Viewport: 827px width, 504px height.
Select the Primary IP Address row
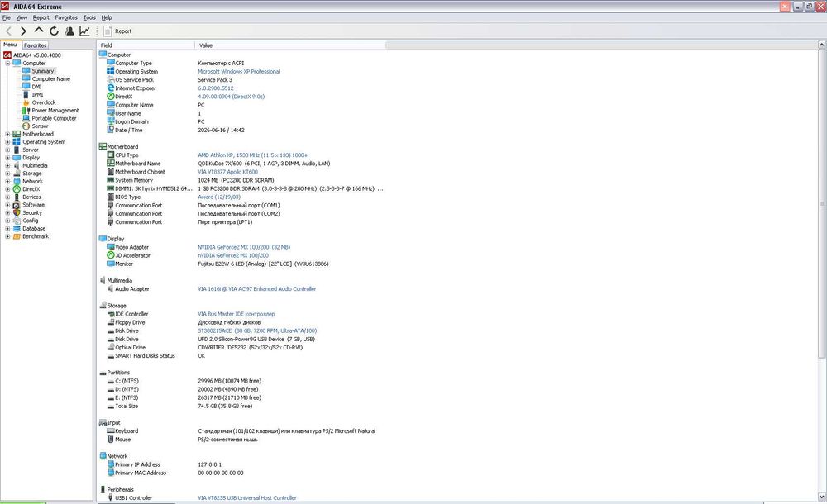pos(241,464)
